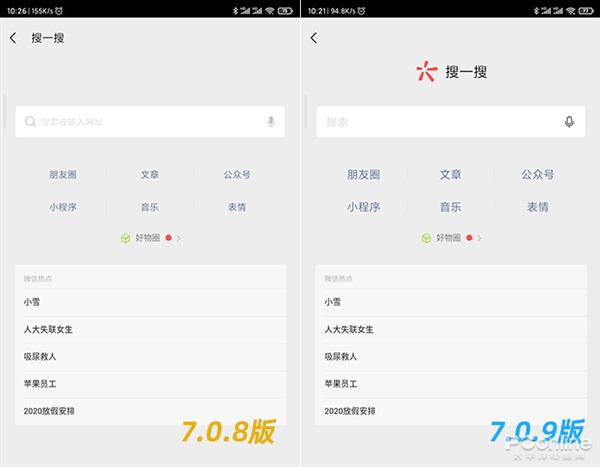Select 朋友圈 category in 7.0.9 screen

[x=364, y=175]
